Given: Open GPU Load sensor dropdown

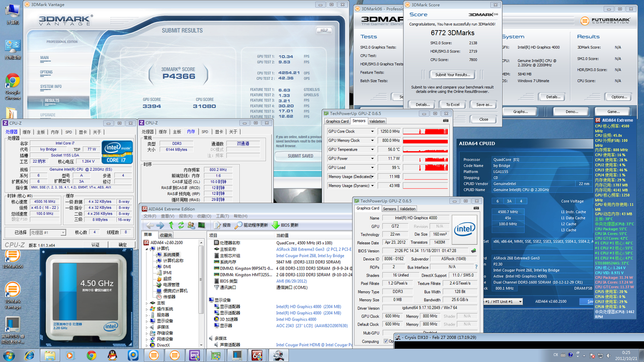Looking at the screenshot, I should pyautogui.click(x=372, y=168).
